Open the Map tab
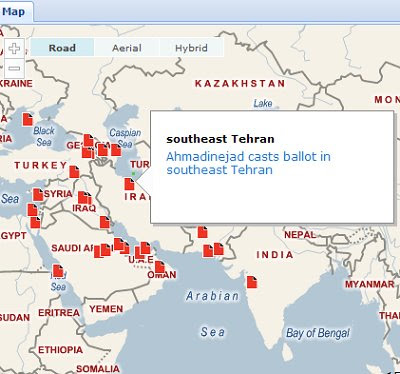 [x=14, y=12]
